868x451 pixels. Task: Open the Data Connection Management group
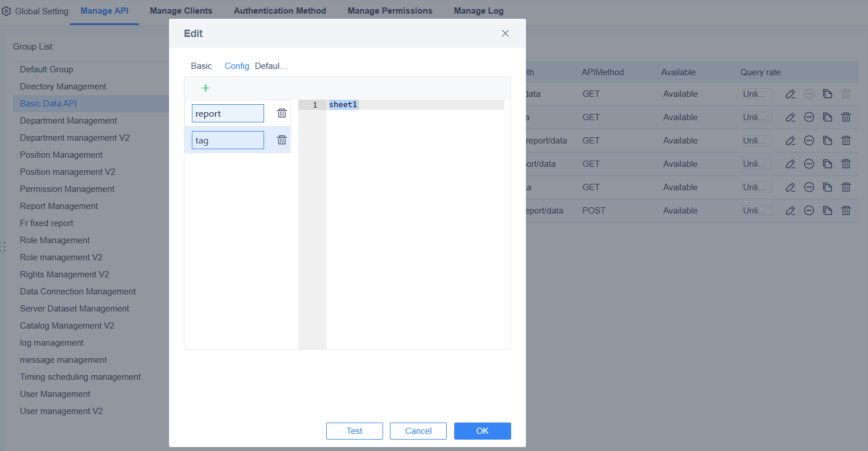(x=78, y=292)
